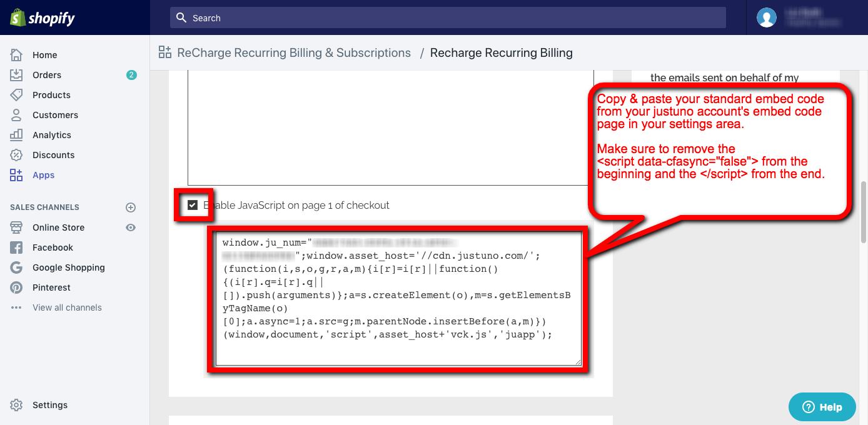
Task: Open the Products section icon
Action: (x=17, y=95)
